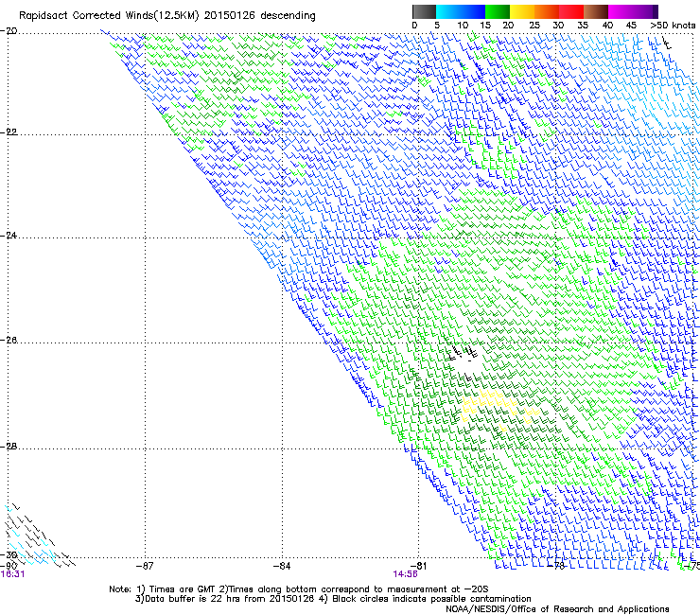700x615 pixels.
Task: Click the purple '16:31' time label
Action: (12, 574)
